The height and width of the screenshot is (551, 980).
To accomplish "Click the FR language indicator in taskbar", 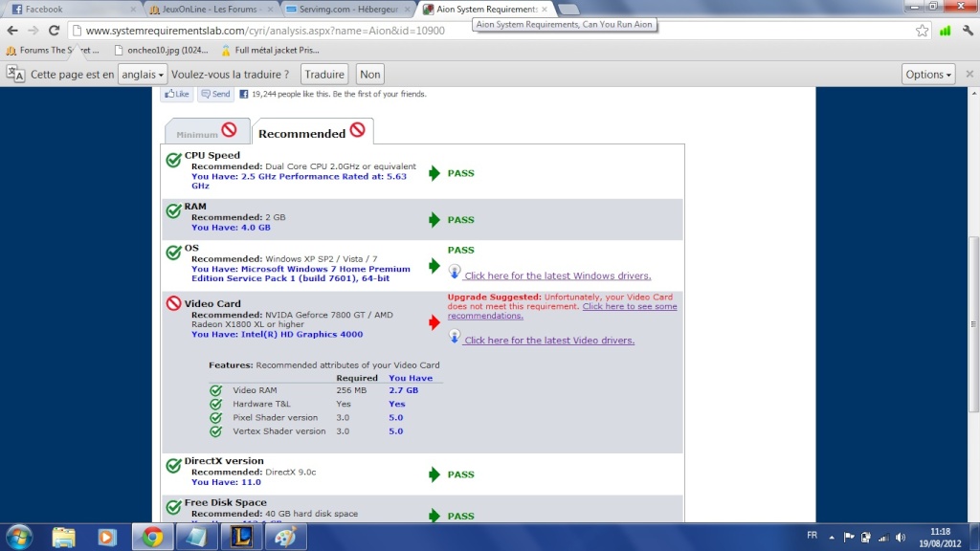I will [812, 536].
